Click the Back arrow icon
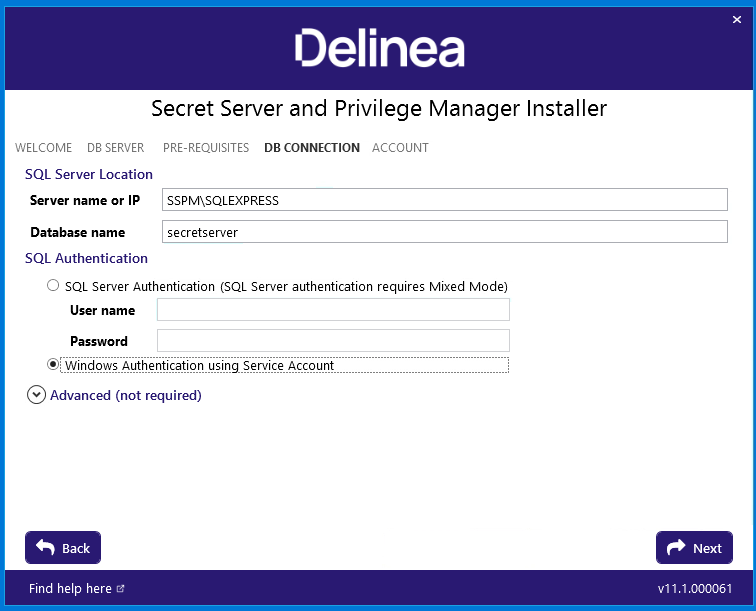The image size is (756, 611). point(45,547)
